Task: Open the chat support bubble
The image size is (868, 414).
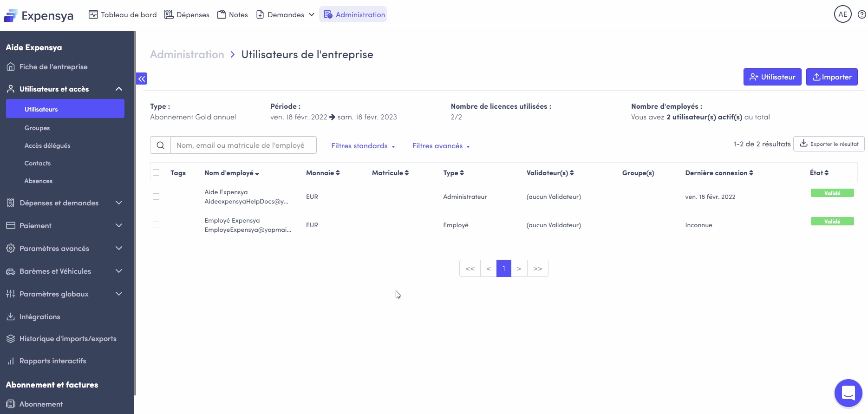Action: (x=848, y=393)
